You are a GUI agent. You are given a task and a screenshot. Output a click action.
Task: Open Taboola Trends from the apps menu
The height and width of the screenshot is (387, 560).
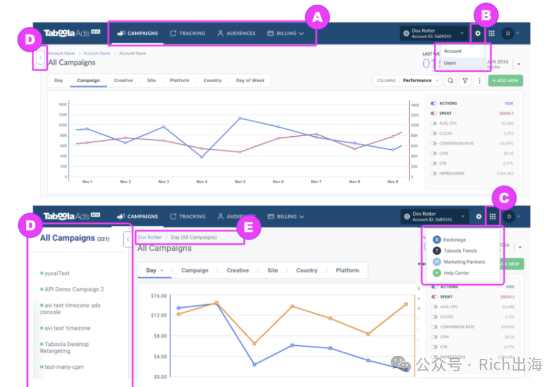click(x=455, y=251)
